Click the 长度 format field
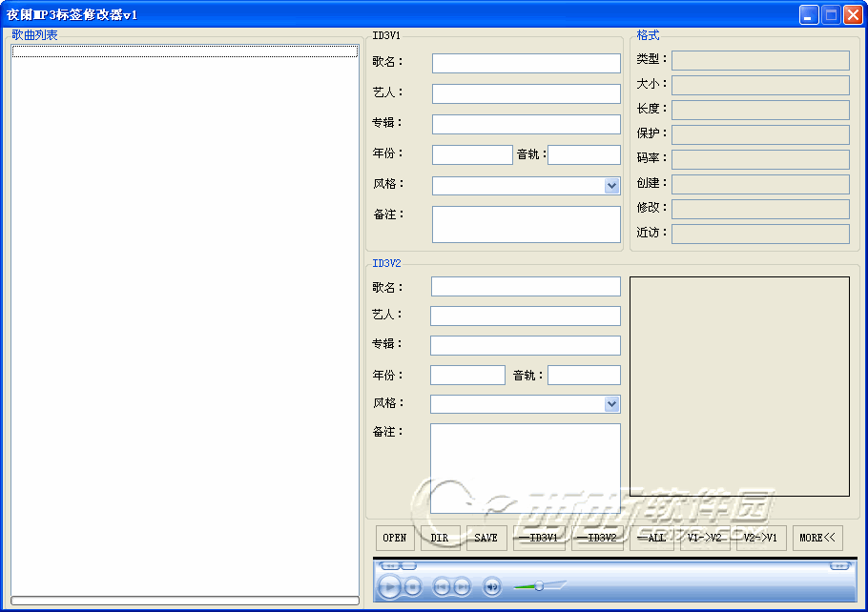Viewport: 868px width, 612px height. click(760, 110)
